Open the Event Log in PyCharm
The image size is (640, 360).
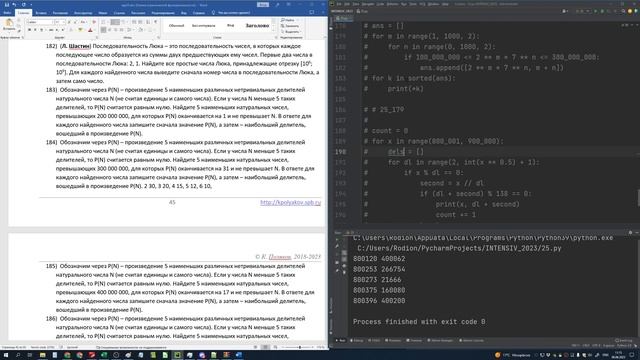click(623, 340)
